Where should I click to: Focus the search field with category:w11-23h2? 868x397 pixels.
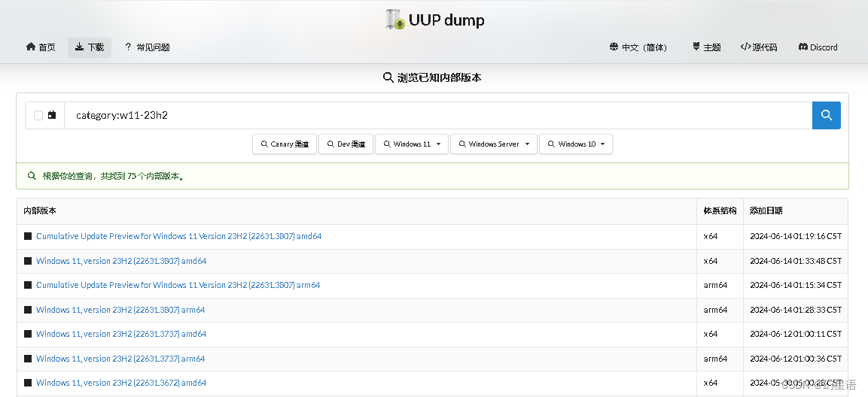pos(438,116)
